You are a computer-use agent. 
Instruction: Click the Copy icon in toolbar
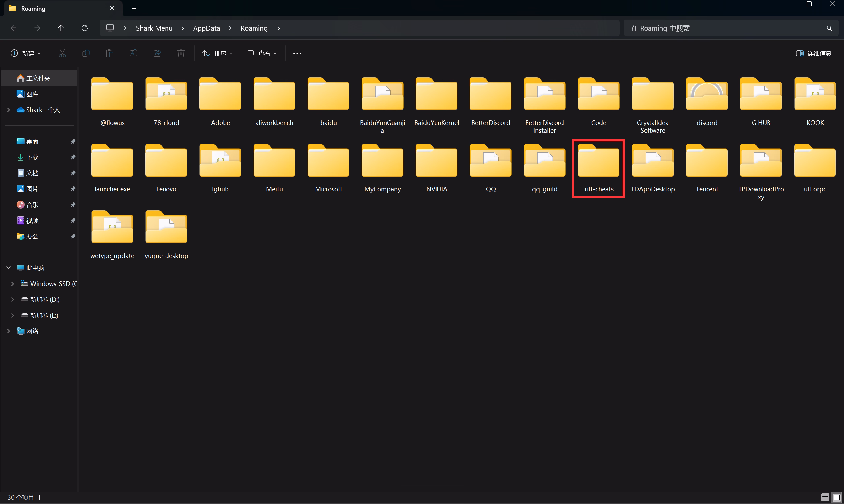coord(86,53)
